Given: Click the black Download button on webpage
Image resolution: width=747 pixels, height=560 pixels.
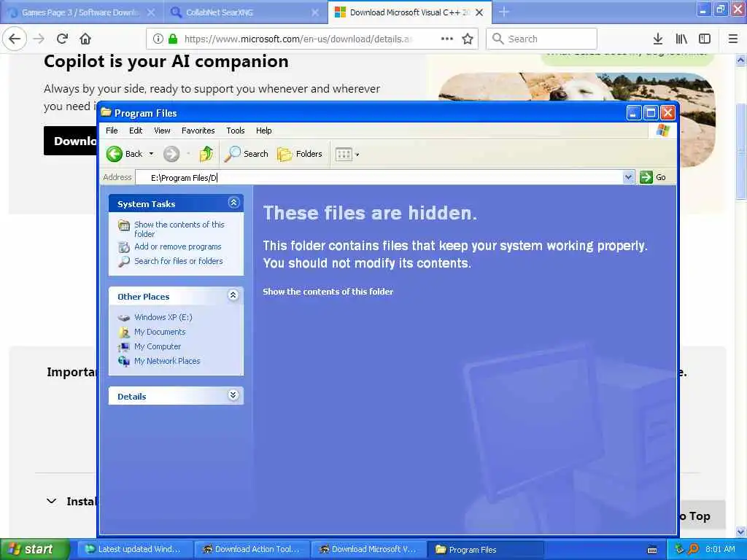Looking at the screenshot, I should [71, 141].
